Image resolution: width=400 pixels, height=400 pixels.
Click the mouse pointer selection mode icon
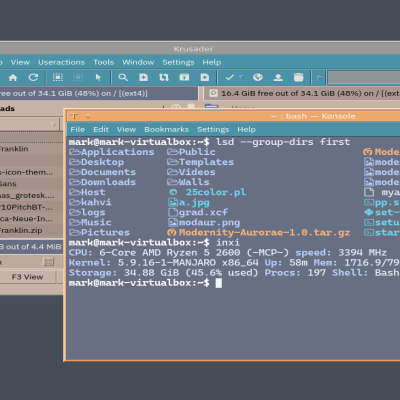pyautogui.click(x=98, y=77)
